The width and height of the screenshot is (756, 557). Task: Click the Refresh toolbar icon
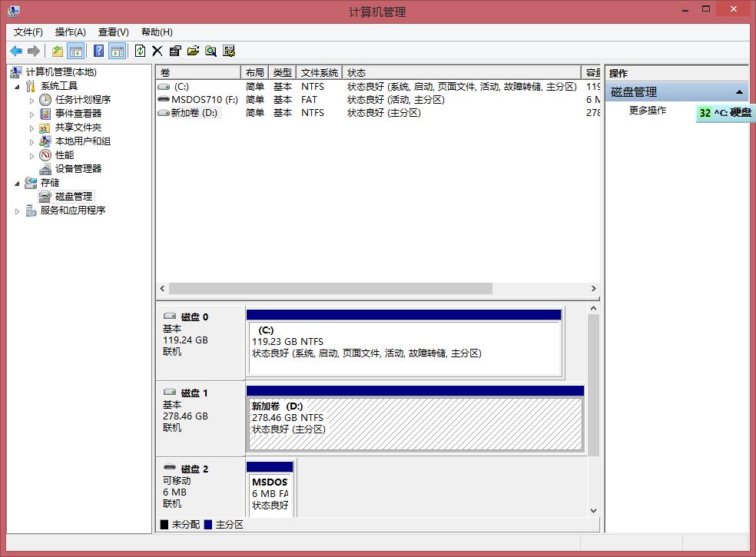140,51
